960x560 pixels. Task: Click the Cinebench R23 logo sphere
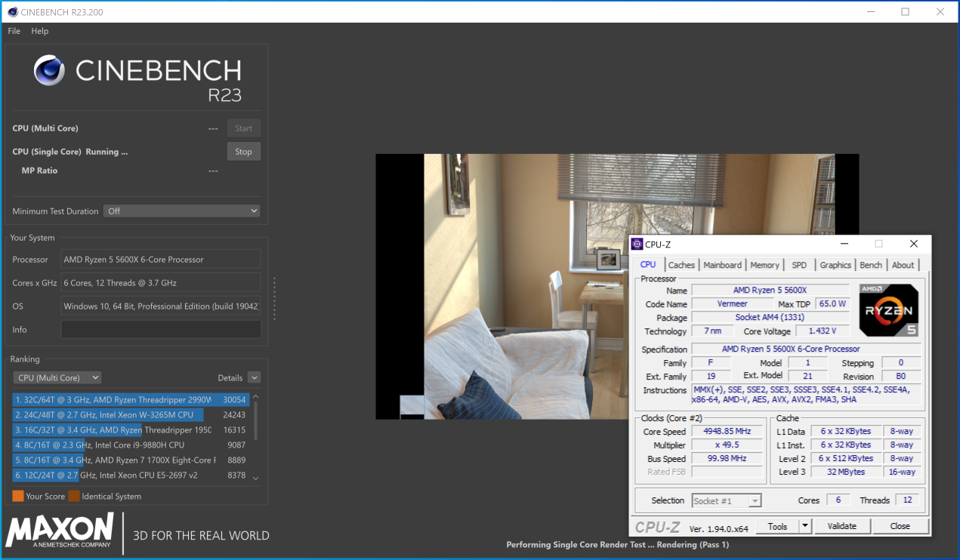[50, 70]
